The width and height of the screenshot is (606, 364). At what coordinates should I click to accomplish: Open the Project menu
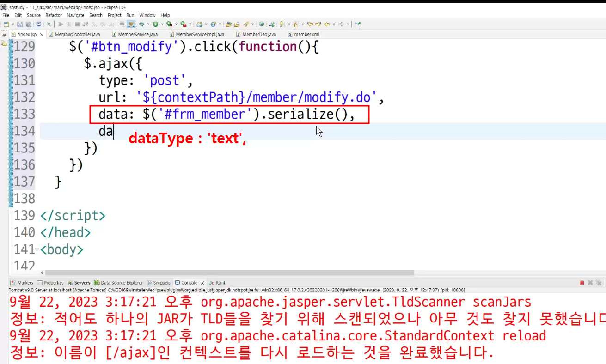[x=115, y=15]
